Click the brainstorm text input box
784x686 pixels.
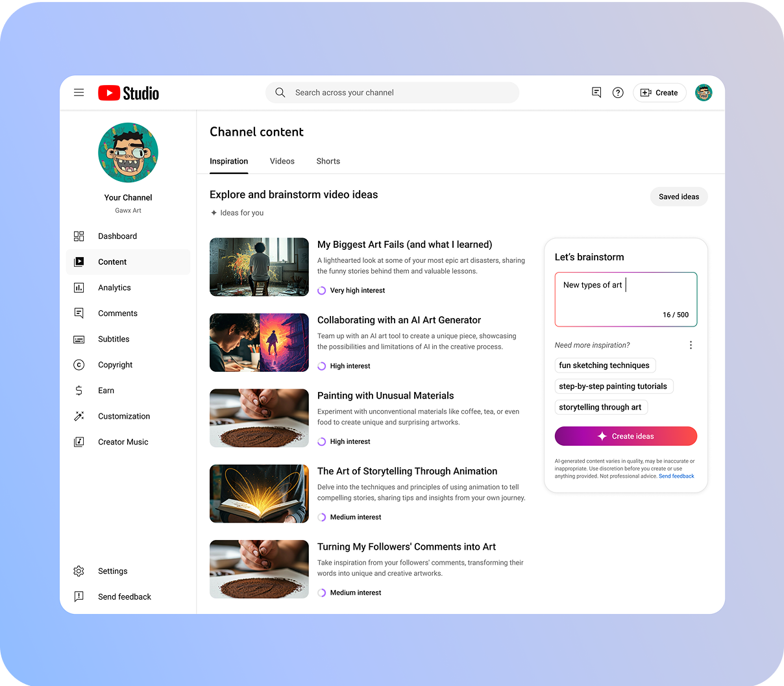(x=625, y=299)
